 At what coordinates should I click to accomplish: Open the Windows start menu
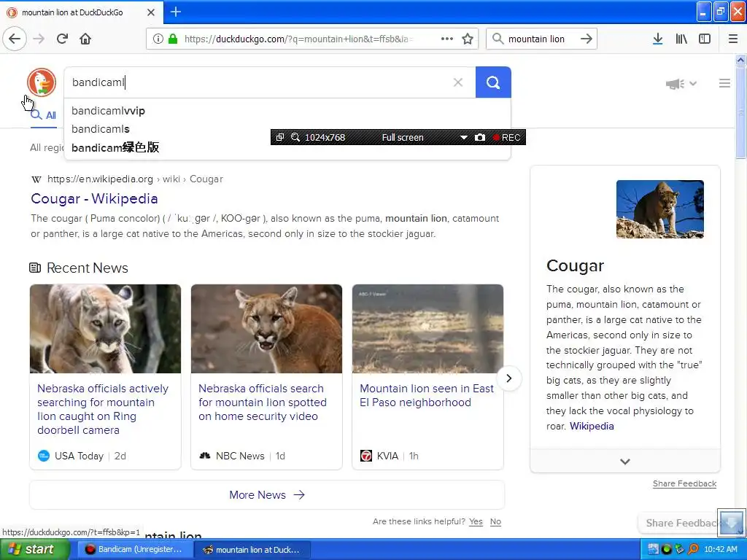click(x=34, y=550)
